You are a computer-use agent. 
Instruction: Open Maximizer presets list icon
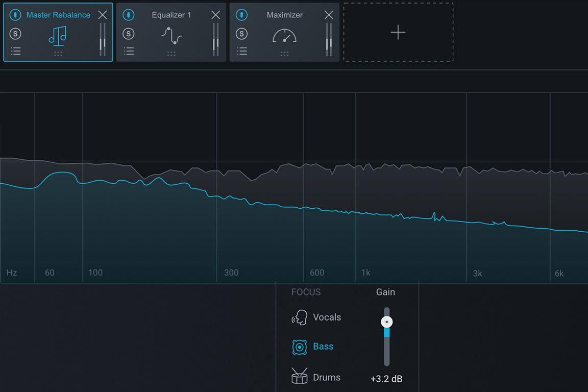coord(242,51)
